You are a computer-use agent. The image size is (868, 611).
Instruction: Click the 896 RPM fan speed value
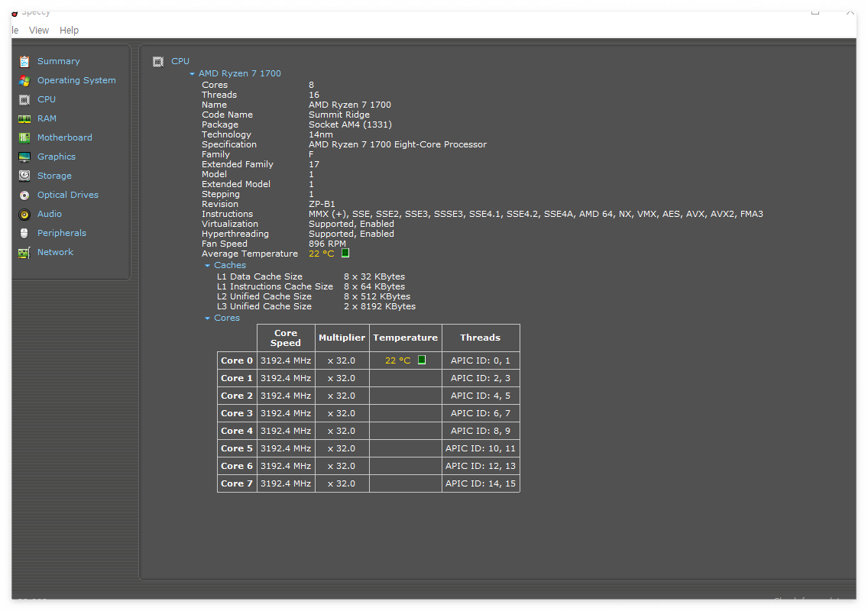click(x=327, y=244)
